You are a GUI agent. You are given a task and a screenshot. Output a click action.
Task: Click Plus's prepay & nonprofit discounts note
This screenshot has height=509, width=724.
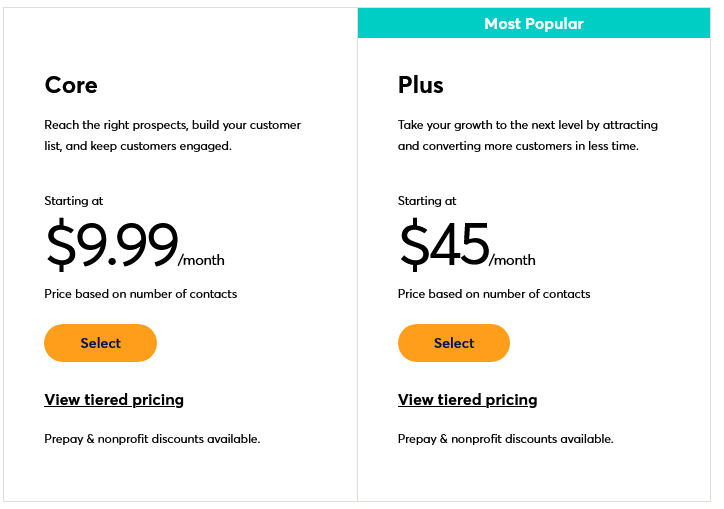[x=506, y=439]
